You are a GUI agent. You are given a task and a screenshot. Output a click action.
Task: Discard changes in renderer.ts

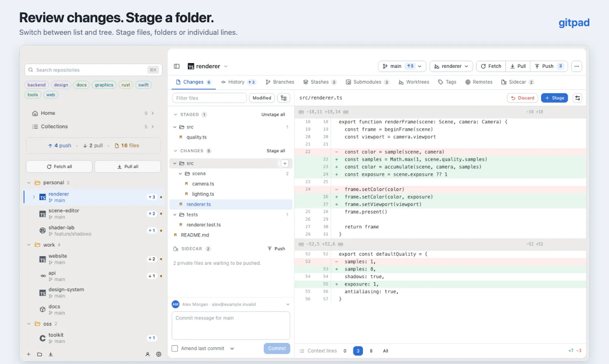(523, 98)
